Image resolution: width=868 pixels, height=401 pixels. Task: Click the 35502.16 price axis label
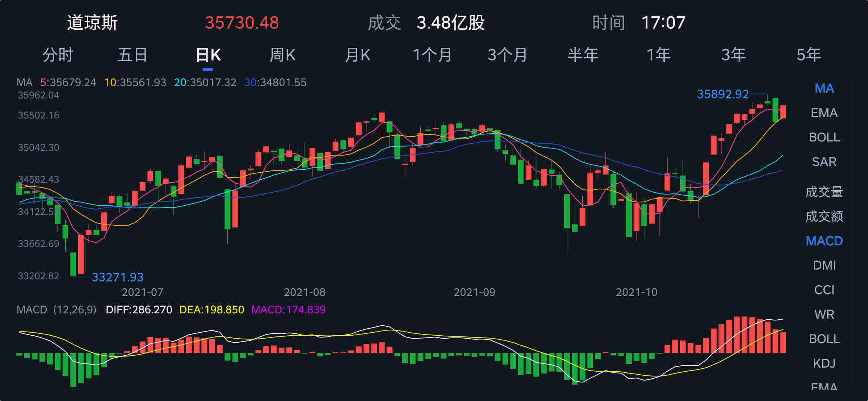(x=39, y=115)
